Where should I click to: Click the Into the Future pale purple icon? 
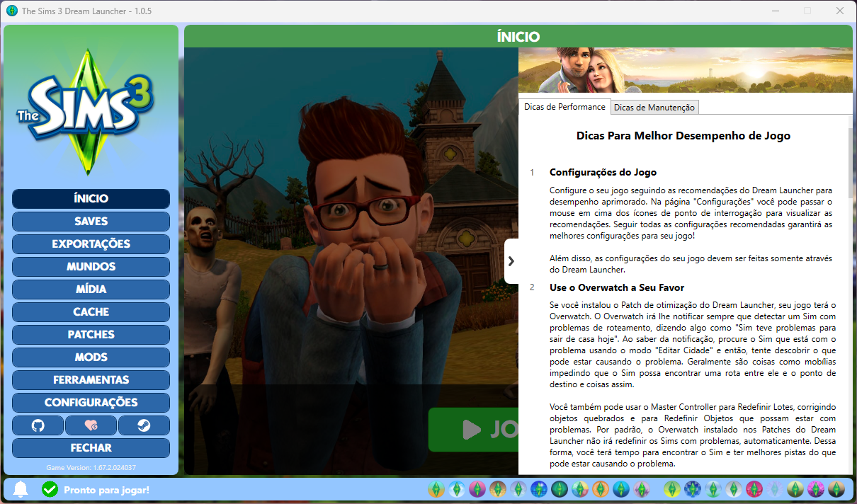tap(642, 489)
